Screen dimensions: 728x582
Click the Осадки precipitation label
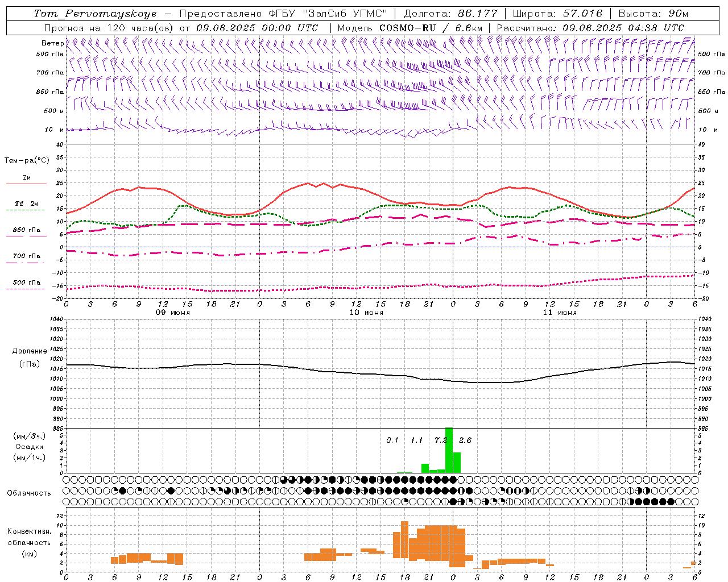[30, 447]
